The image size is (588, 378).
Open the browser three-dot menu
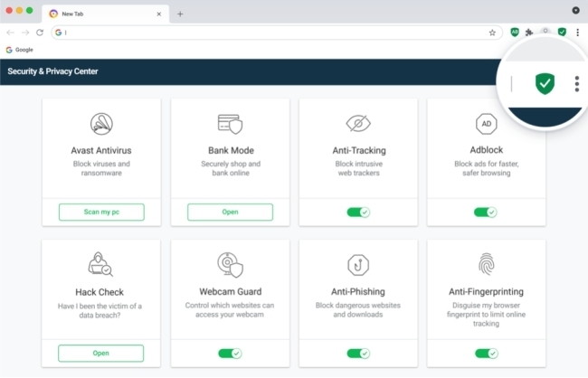577,32
